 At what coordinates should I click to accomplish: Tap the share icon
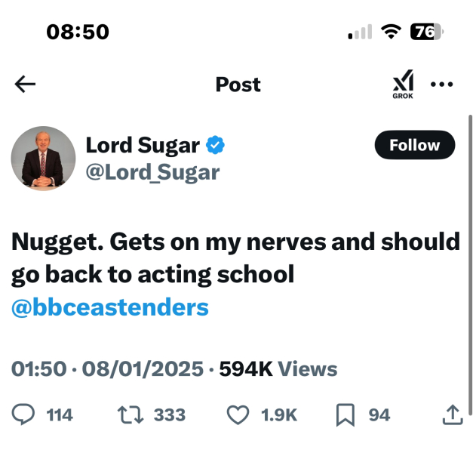click(451, 414)
